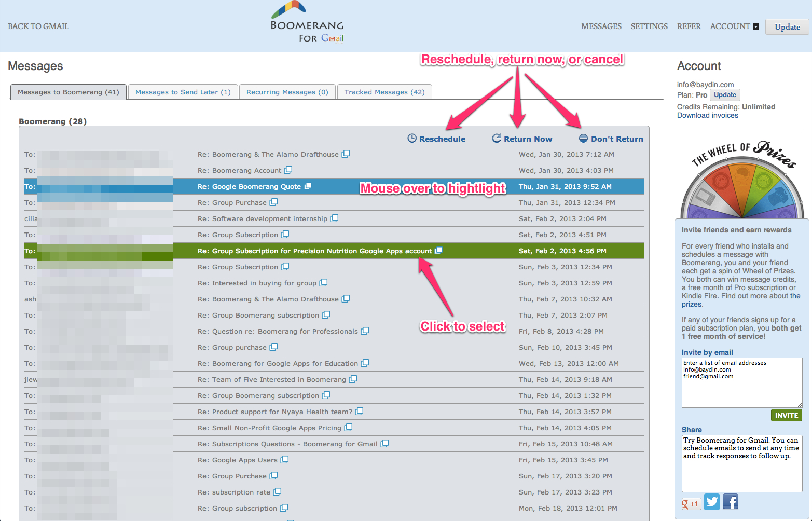
Task: Select row dated Thu, Feb 7, 2013 2:07 PM
Action: [x=334, y=315]
